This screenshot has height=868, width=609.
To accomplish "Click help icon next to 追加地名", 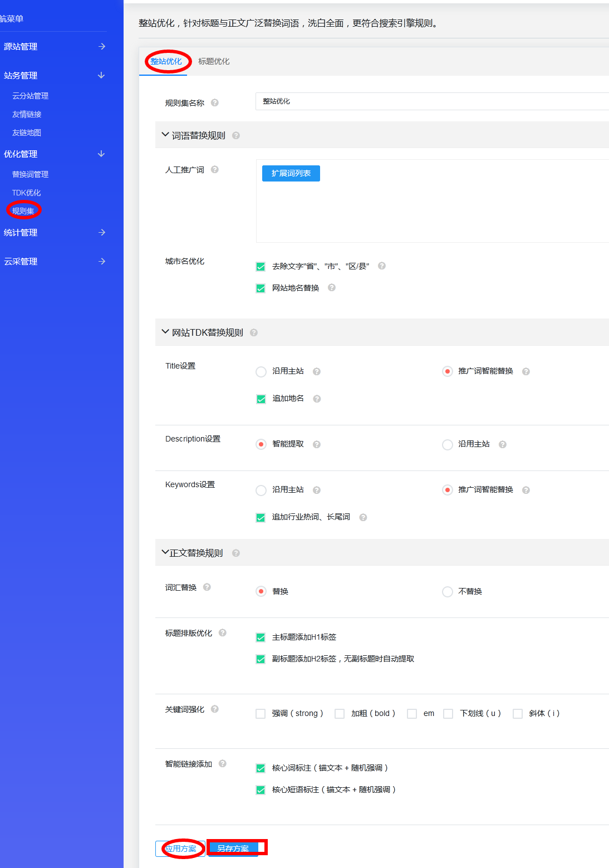I will coord(317,399).
